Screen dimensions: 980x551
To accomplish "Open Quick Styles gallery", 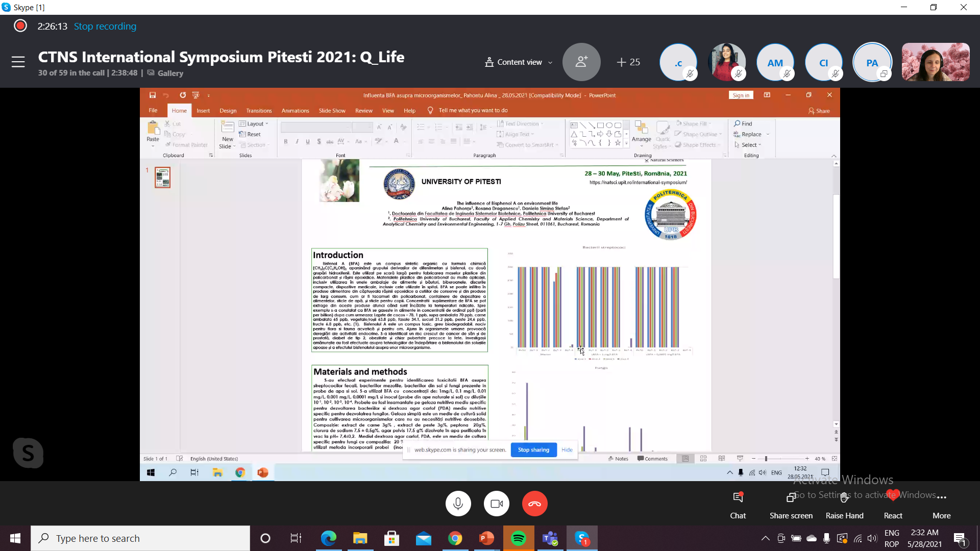I will click(663, 135).
